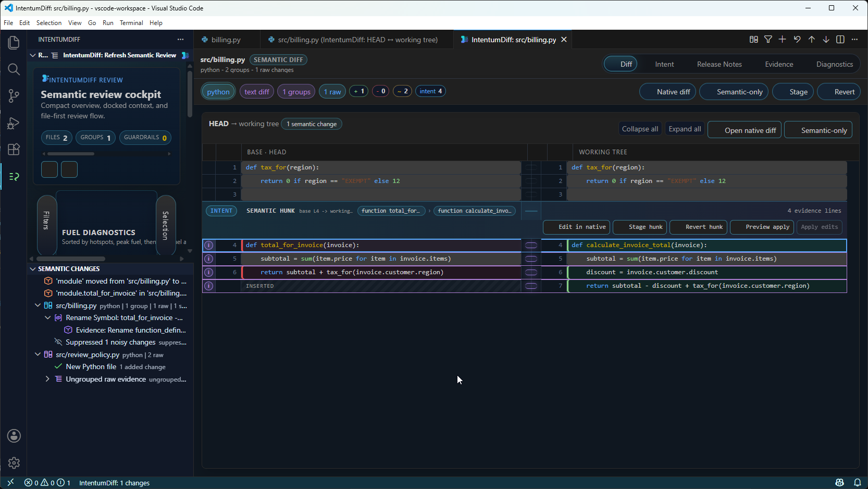Click Collapse all in the diff header
This screenshot has height=489, width=868.
[x=640, y=129]
